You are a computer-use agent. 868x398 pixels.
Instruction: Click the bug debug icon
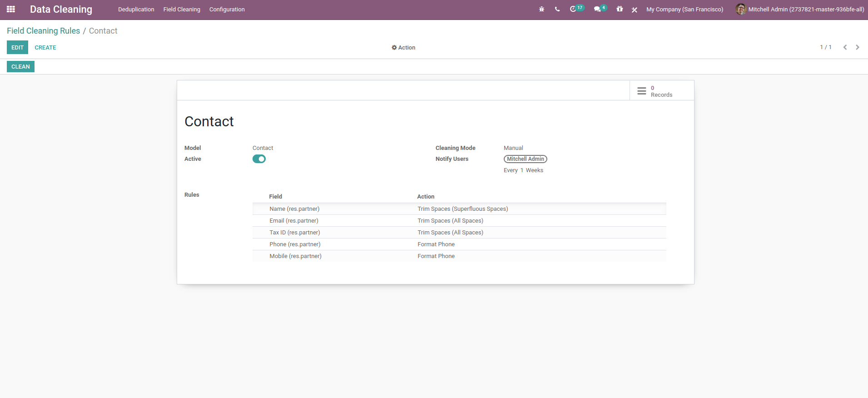pyautogui.click(x=541, y=9)
